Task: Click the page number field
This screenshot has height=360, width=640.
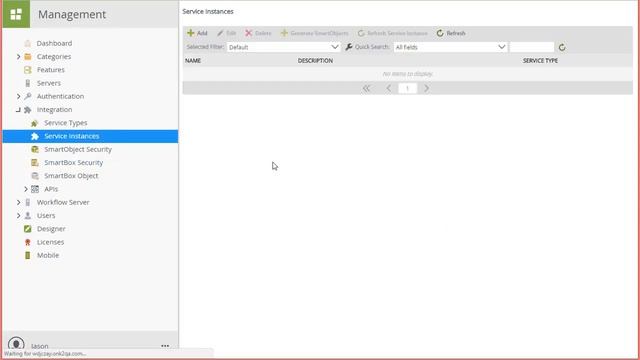Action: (x=407, y=88)
